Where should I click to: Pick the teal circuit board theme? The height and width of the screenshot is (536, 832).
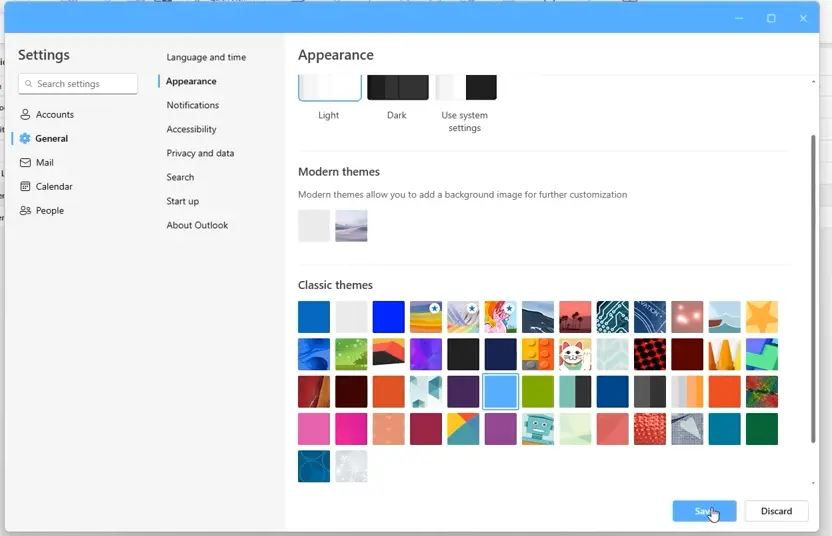click(612, 317)
